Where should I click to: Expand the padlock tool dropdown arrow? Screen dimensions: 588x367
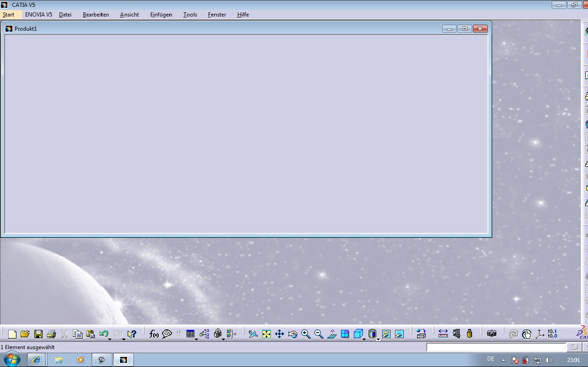pos(223,339)
